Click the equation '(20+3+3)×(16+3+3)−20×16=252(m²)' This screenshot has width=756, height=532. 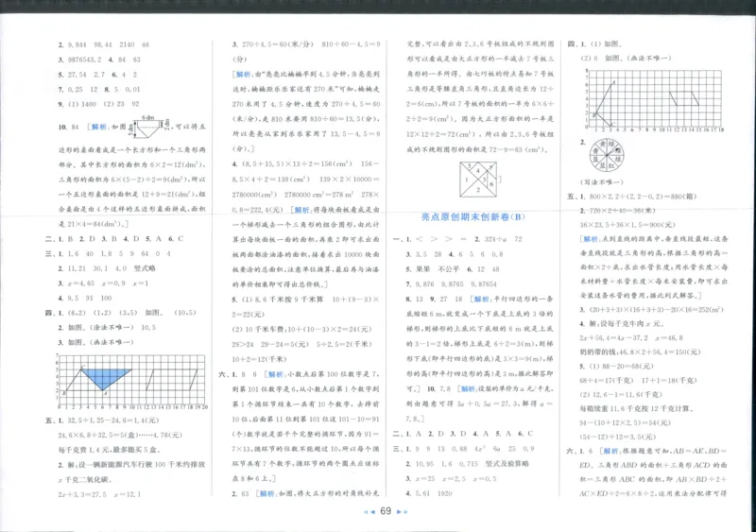coord(656,310)
